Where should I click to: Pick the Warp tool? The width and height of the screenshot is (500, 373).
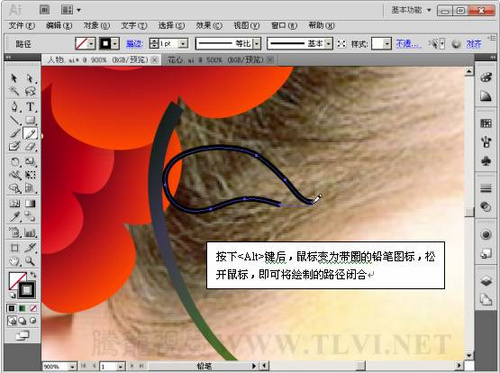[x=14, y=175]
